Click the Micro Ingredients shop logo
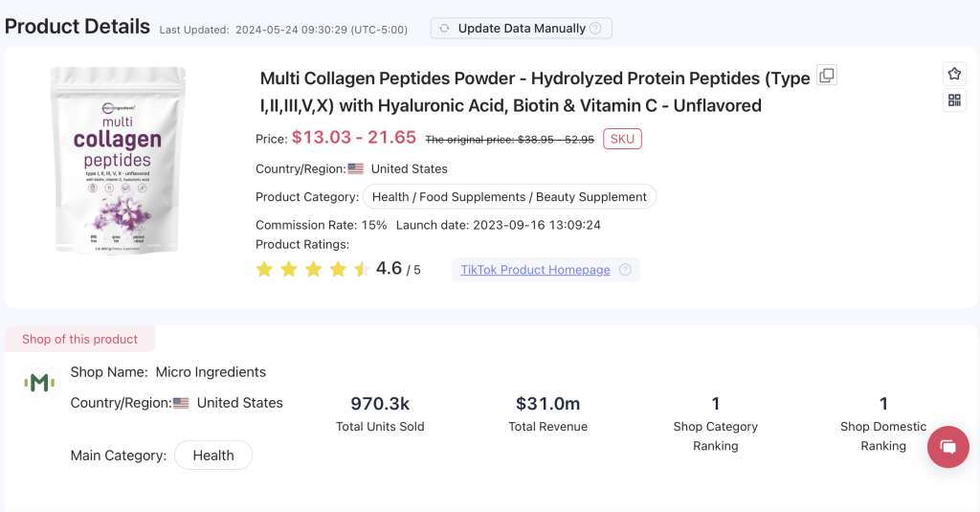Image resolution: width=980 pixels, height=512 pixels. click(39, 383)
